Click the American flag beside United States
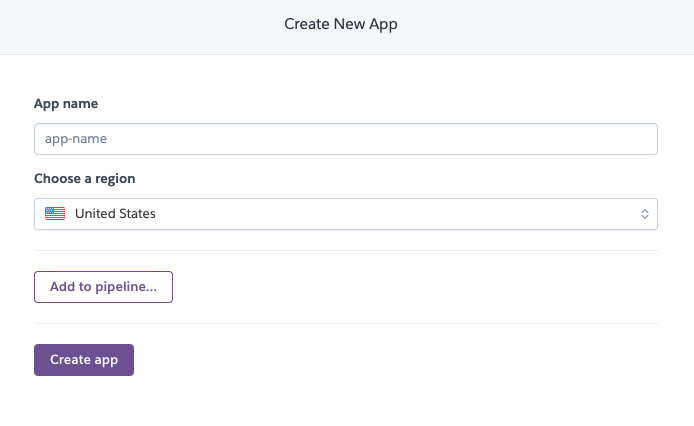694x426 pixels. [x=55, y=213]
